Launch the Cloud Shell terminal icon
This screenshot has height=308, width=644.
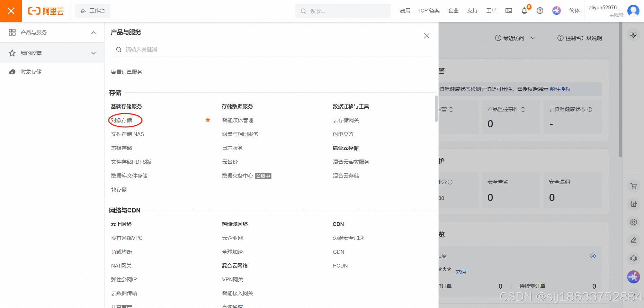click(509, 11)
